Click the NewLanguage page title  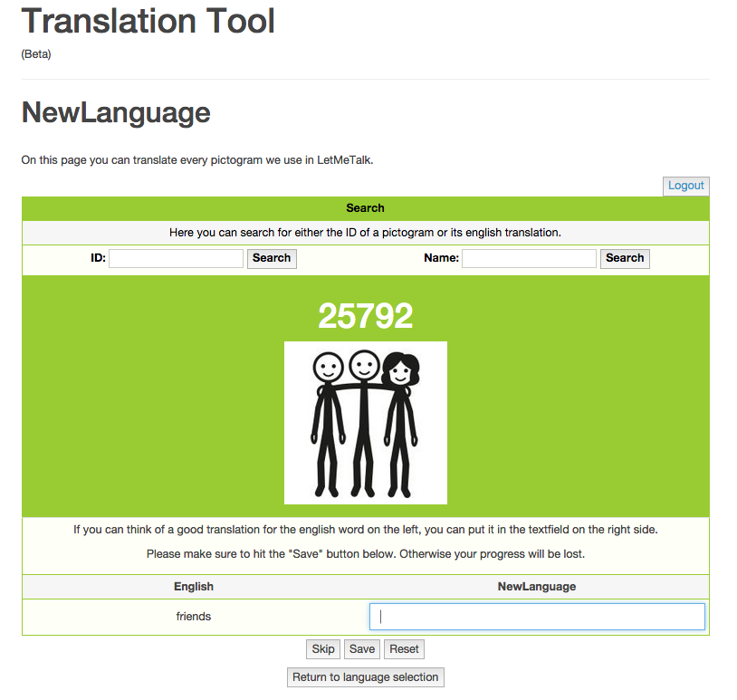pyautogui.click(x=115, y=112)
